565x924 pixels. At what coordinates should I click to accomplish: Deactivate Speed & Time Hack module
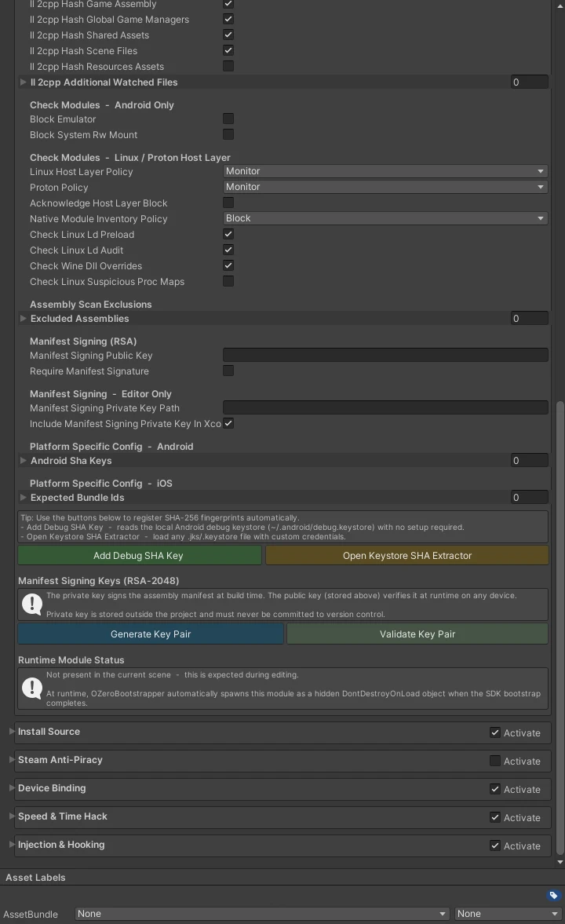click(495, 817)
